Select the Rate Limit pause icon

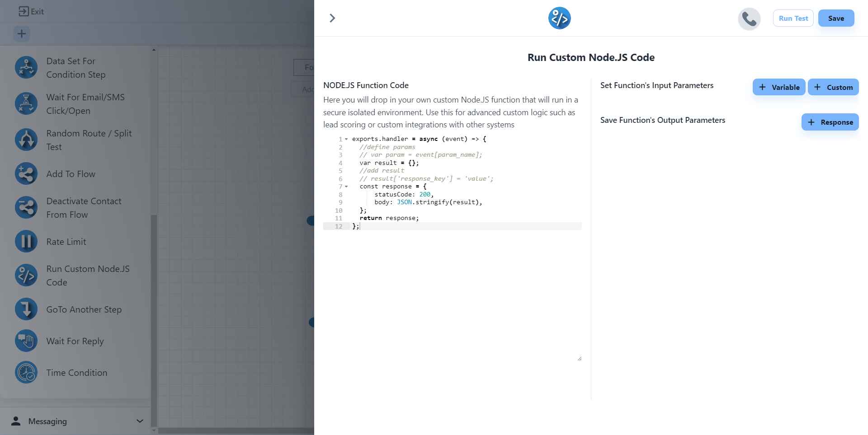[x=26, y=242]
